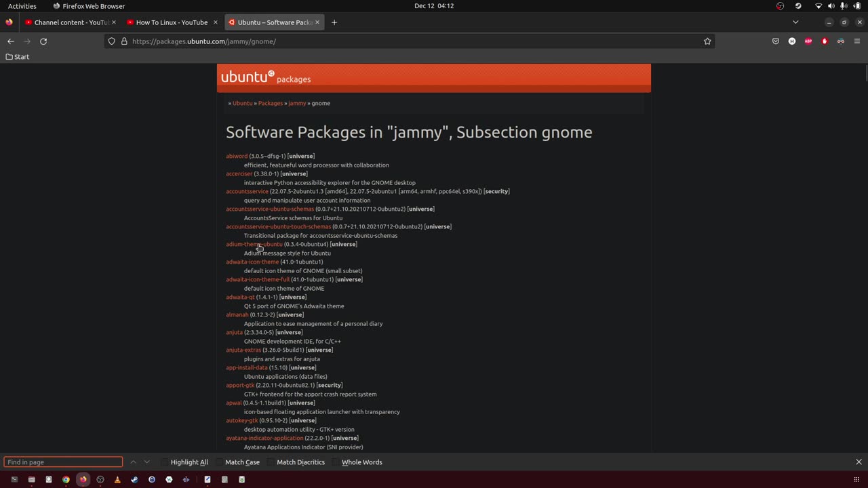Viewport: 868px width, 488px height.
Task: Open the accerciser package link
Action: point(239,174)
